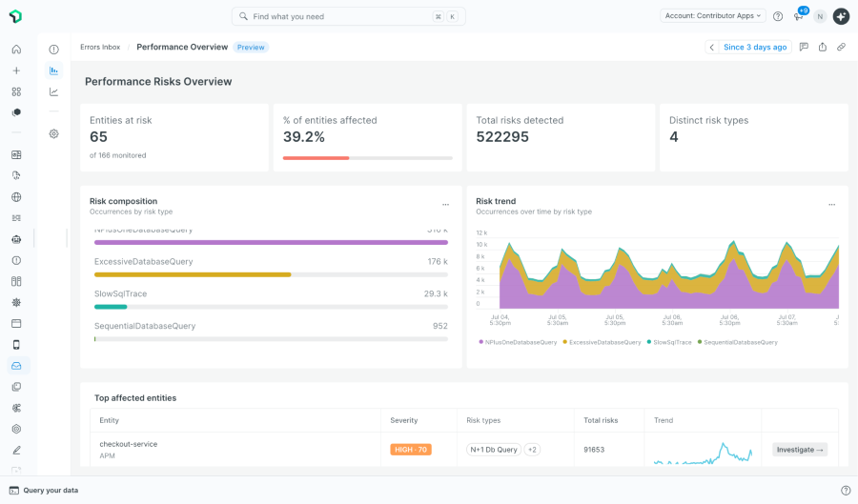
Task: Open the Since 3 days ago time picker
Action: (x=755, y=47)
